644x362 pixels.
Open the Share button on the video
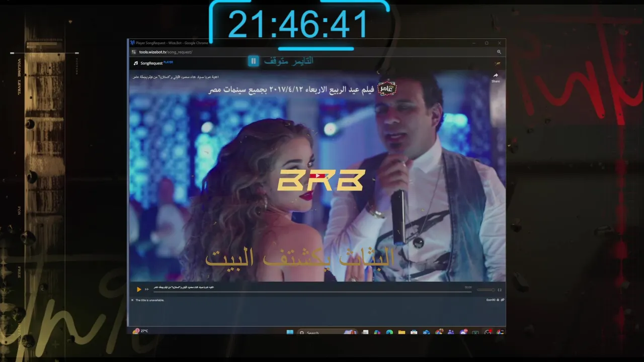coord(496,77)
